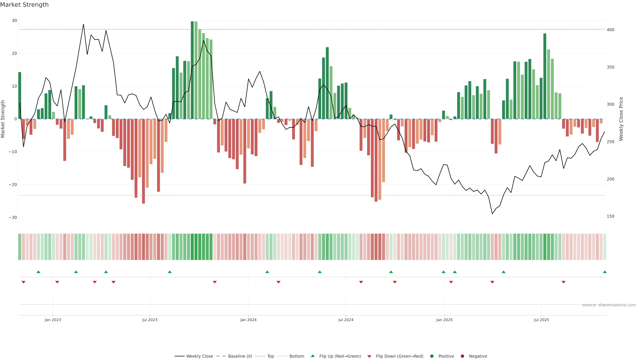
Task: Click the rightmost red flip-down marker
Action: [563, 282]
